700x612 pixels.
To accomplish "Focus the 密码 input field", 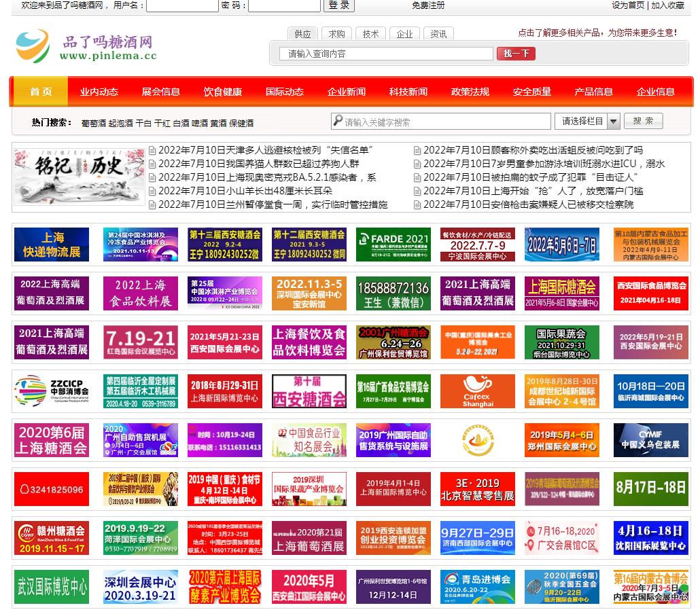I will (284, 5).
